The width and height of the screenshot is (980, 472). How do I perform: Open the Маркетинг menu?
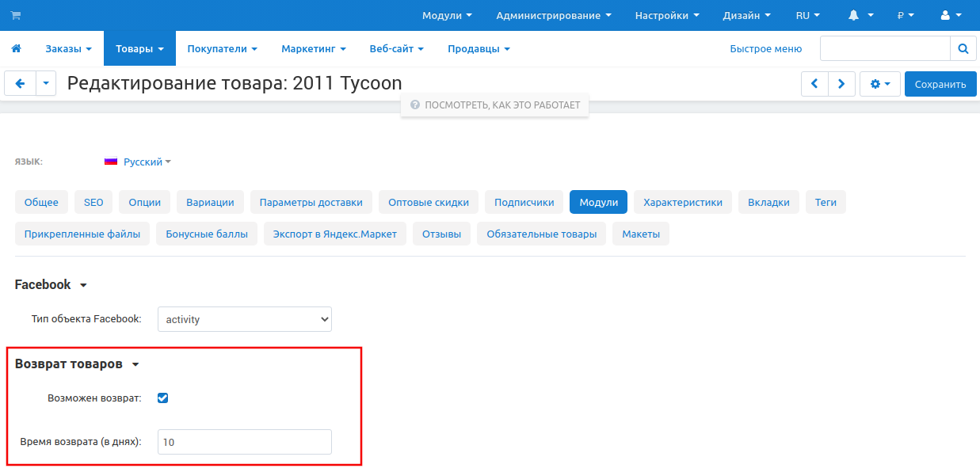point(313,49)
